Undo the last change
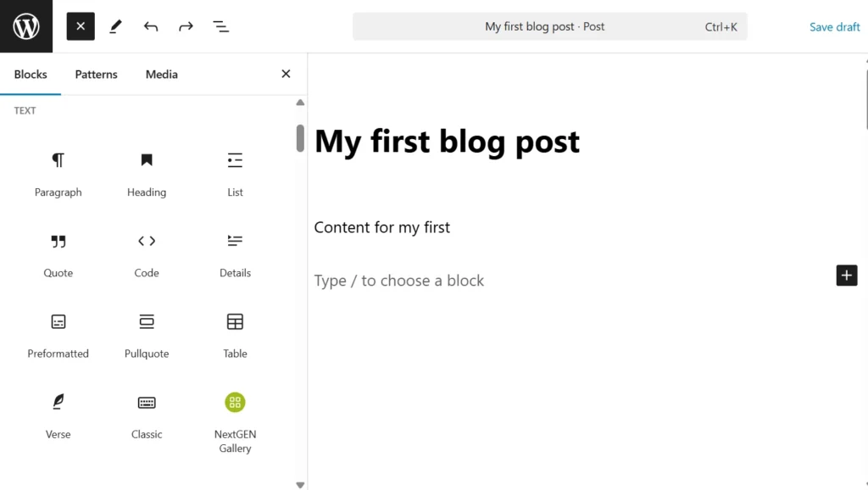This screenshot has height=490, width=868. point(150,26)
